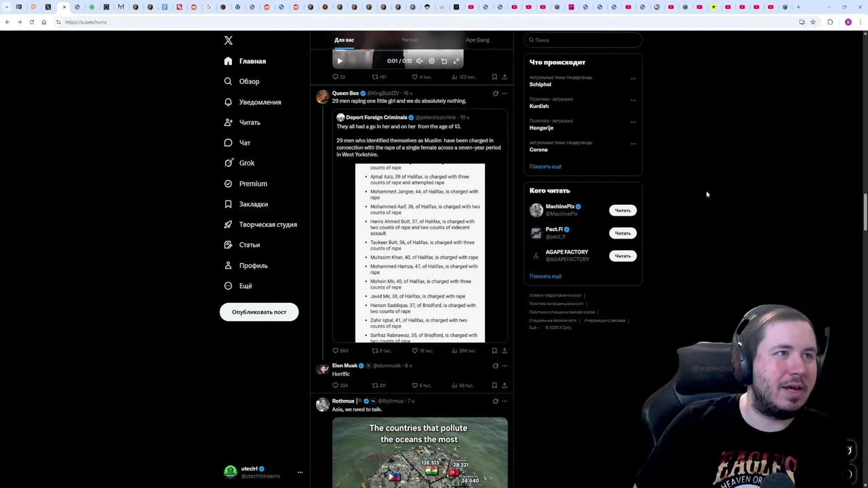
Task: Expand Ещё more options in sidebar
Action: click(238, 285)
